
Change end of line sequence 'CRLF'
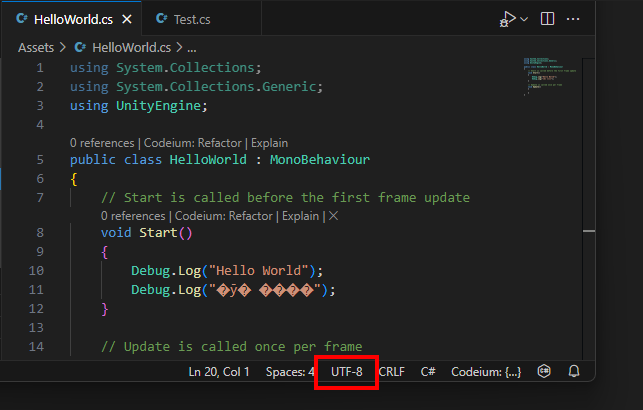pos(392,372)
